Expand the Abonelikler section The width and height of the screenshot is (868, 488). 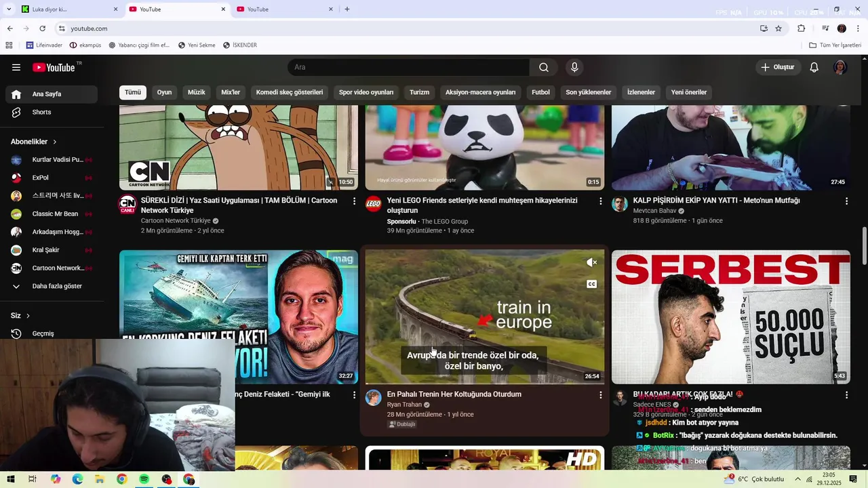[34, 142]
